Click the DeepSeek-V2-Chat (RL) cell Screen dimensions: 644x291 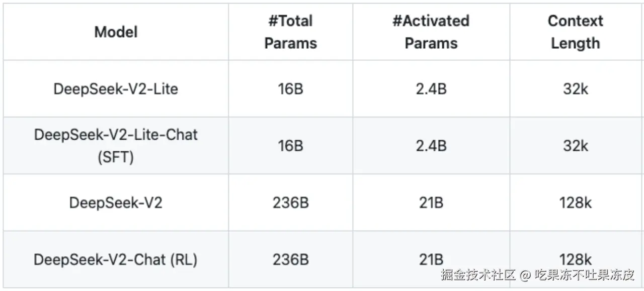point(116,260)
